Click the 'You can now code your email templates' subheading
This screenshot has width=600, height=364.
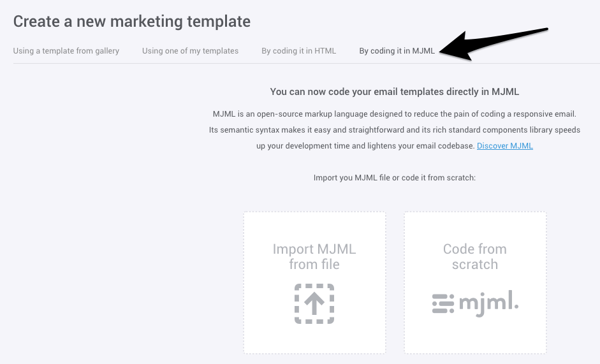tap(395, 92)
